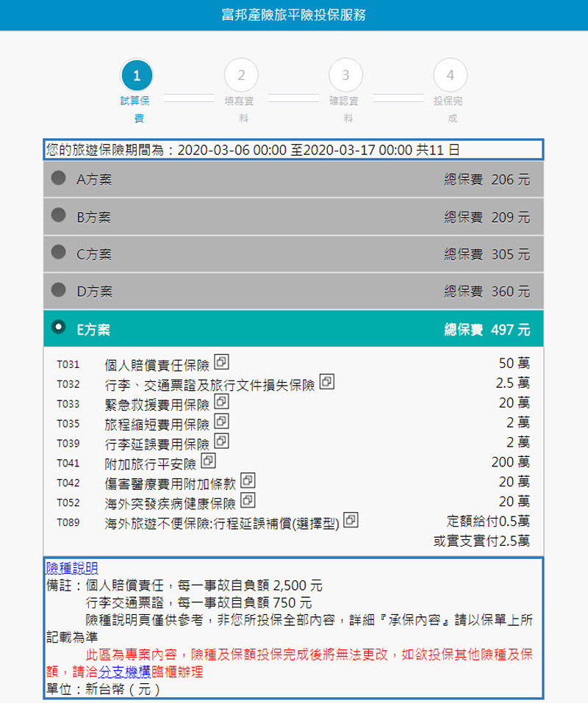Viewport: 588px width, 703px height.
Task: Open details icon beside 個人賠償責任保險
Action: [221, 362]
